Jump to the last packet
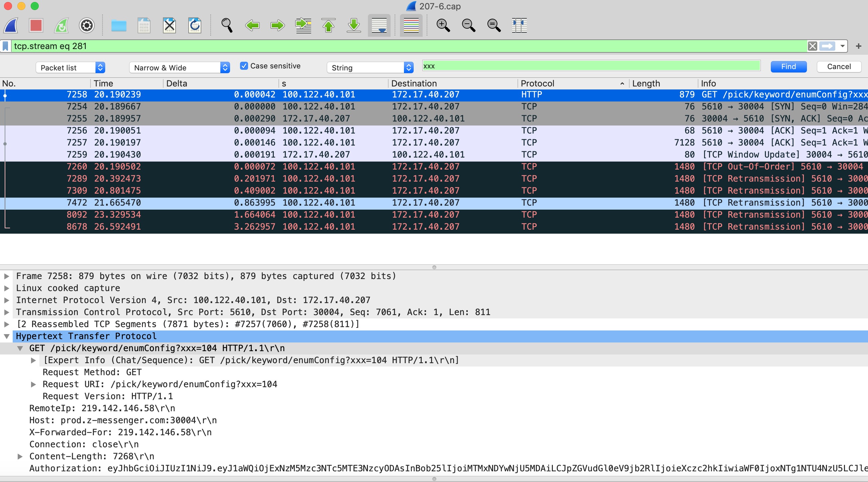Image resolution: width=868 pixels, height=482 pixels. (x=354, y=25)
